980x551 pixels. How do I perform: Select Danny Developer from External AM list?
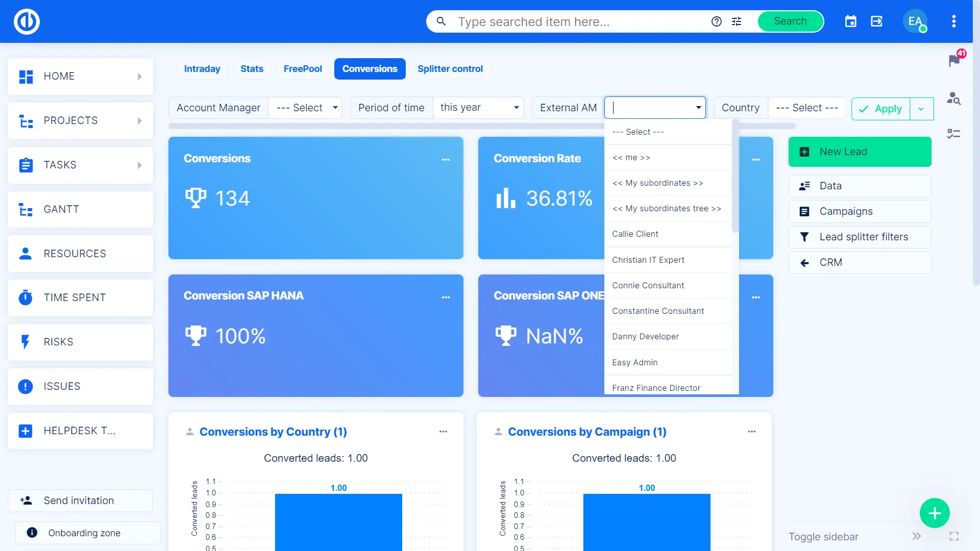(x=645, y=337)
